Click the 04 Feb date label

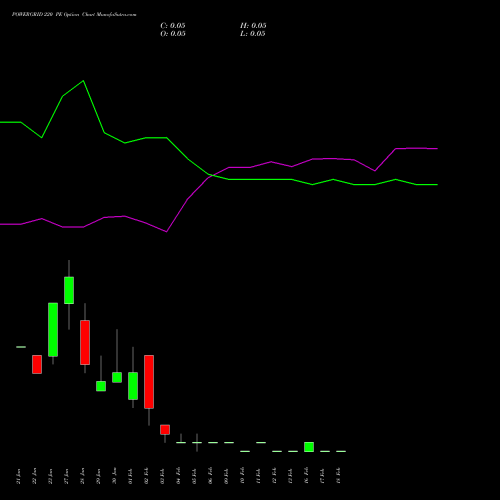(179, 476)
